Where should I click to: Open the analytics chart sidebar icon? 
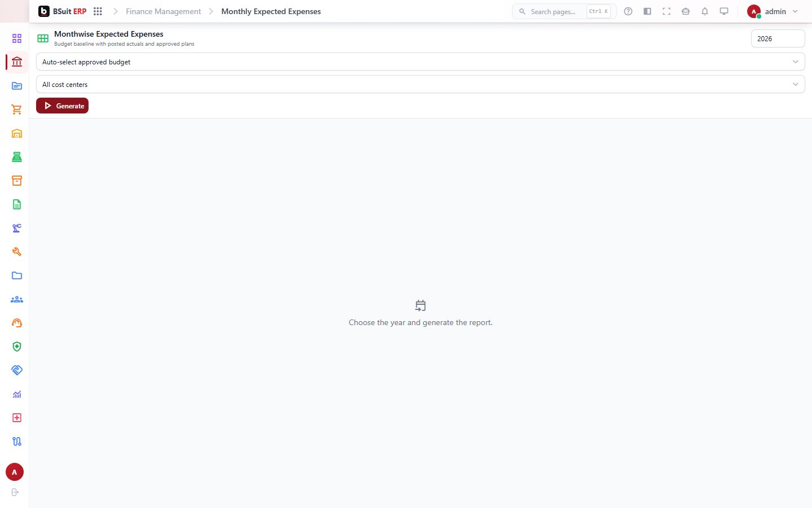coord(17,394)
